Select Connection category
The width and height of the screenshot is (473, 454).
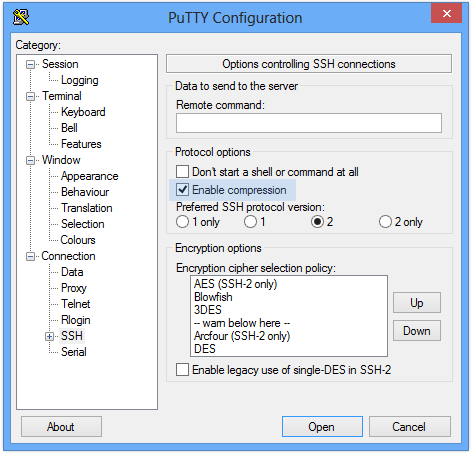click(x=68, y=256)
